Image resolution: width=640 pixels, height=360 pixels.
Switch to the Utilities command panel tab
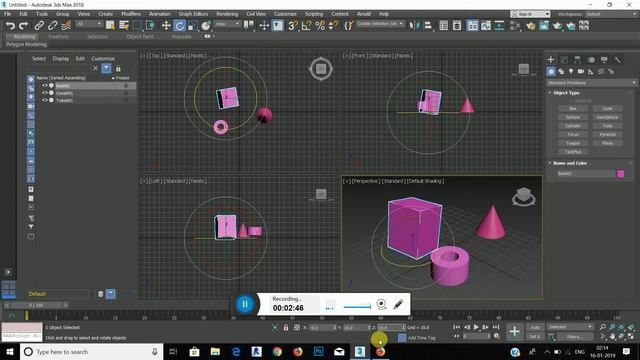[618, 60]
